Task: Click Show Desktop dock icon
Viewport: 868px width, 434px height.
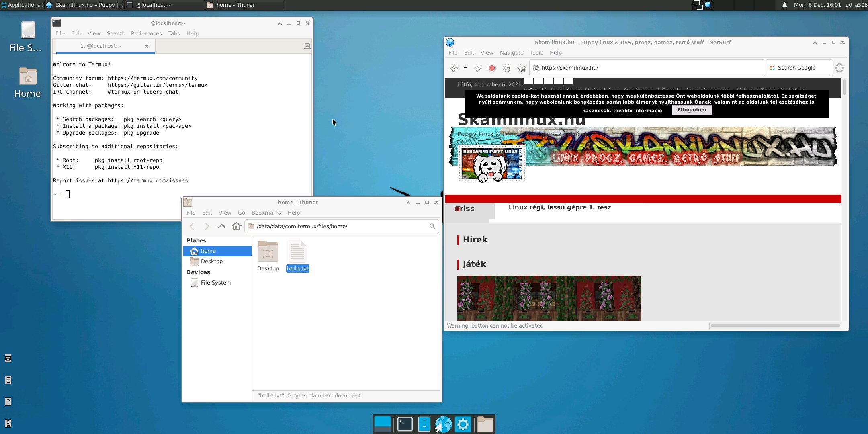Action: [x=383, y=424]
